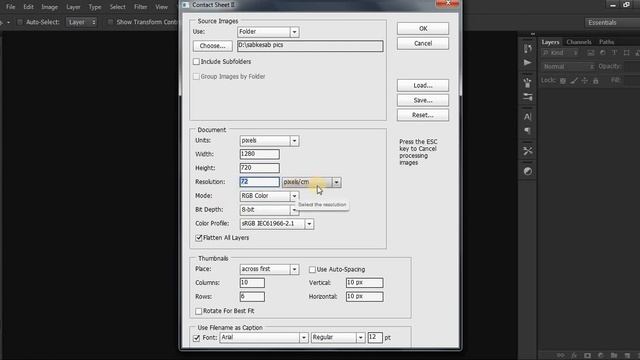Open the Use source dropdown
The width and height of the screenshot is (640, 360).
tap(294, 32)
